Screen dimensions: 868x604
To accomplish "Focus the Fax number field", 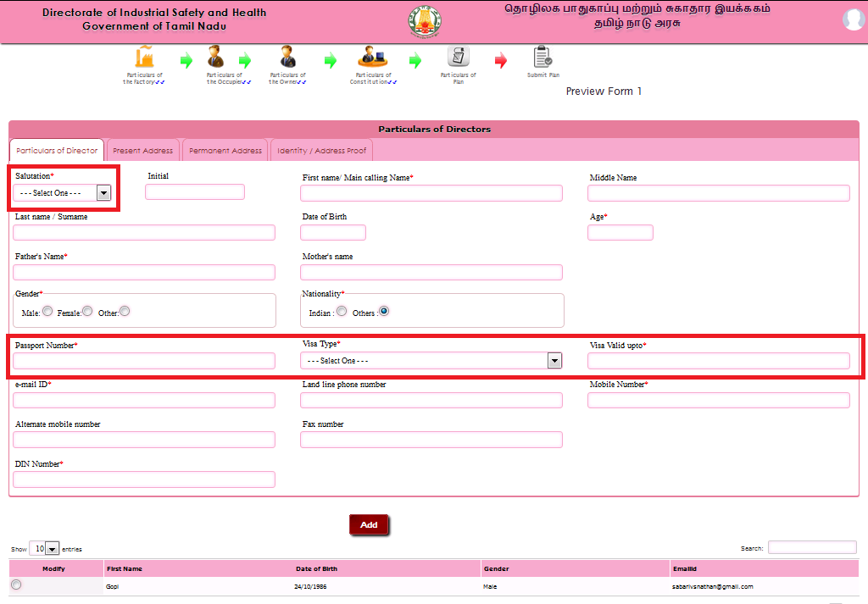I will pos(431,440).
